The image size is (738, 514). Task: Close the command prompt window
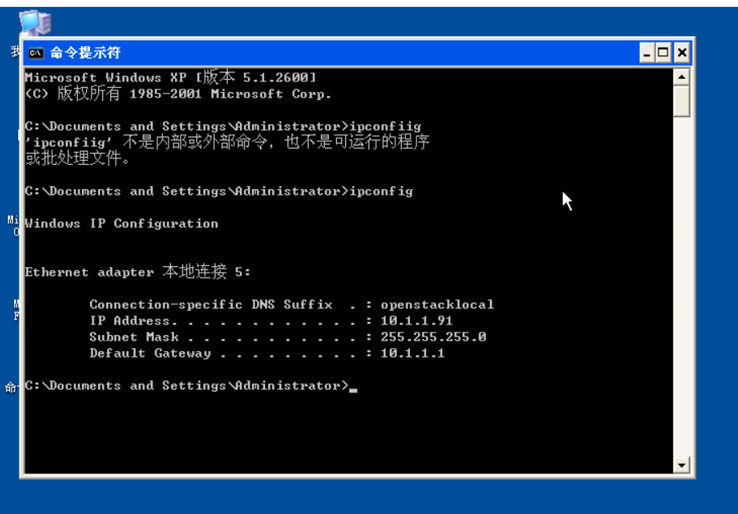coord(682,53)
